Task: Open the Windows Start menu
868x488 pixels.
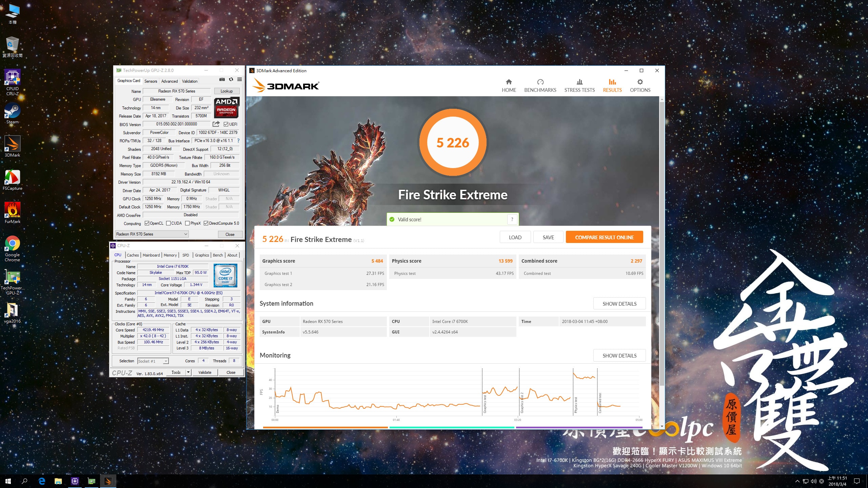Action: click(x=8, y=481)
